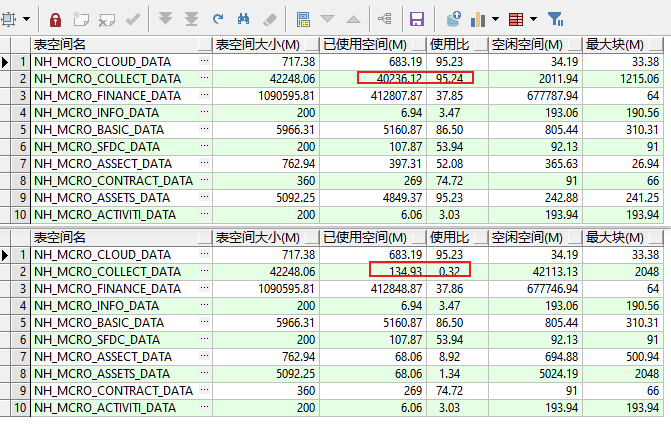
Task: Click the next record down-triangle icon
Action: point(327,19)
